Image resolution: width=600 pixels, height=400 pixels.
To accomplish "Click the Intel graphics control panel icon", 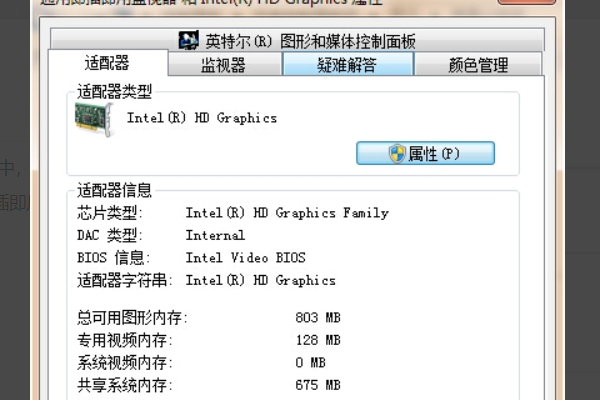I will pyautogui.click(x=189, y=40).
